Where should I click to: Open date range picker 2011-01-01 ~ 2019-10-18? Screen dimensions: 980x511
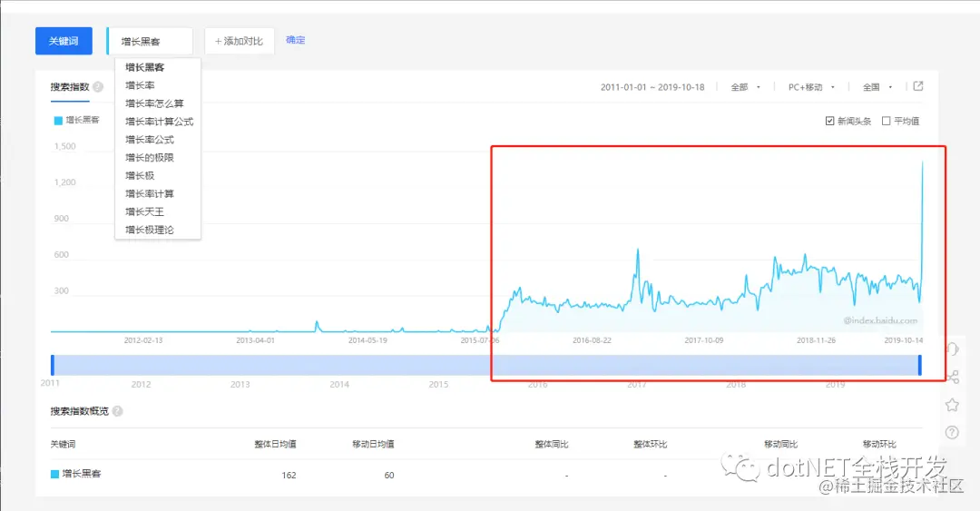652,87
